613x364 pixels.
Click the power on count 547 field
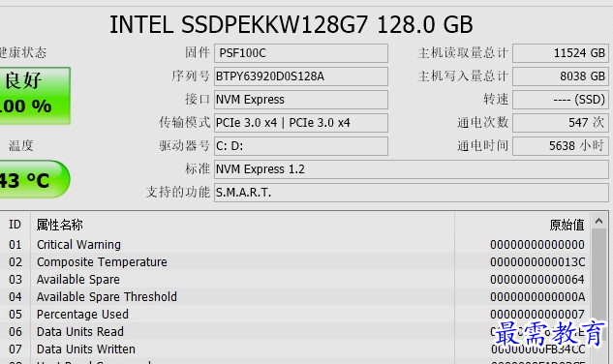pos(561,123)
